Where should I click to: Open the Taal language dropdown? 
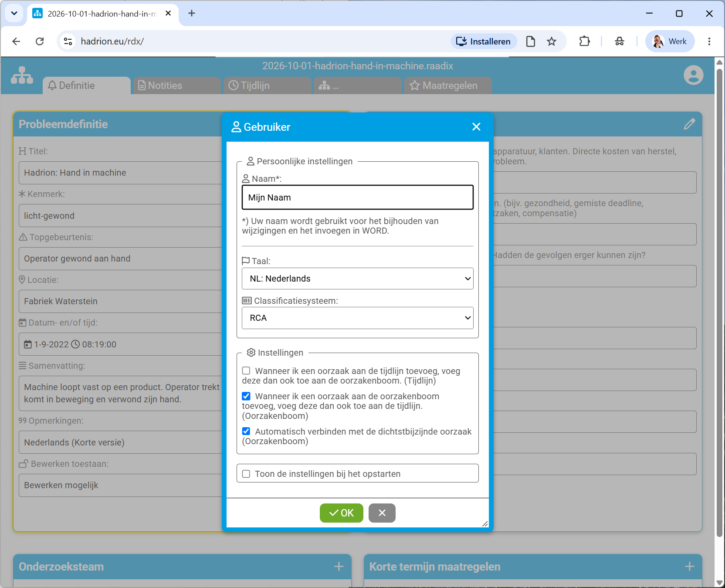tap(357, 279)
